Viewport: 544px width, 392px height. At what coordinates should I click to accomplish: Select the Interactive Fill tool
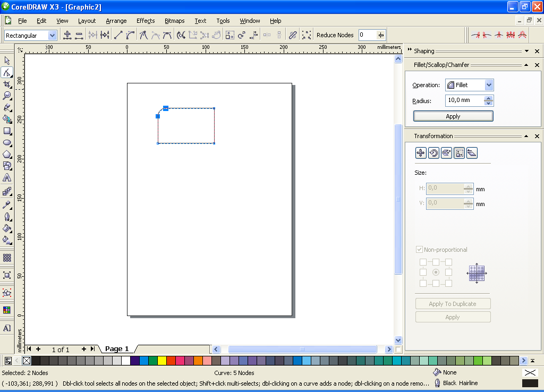7,240
